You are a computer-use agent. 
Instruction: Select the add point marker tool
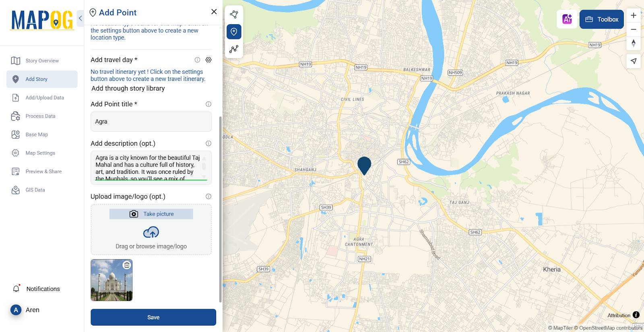click(x=234, y=32)
